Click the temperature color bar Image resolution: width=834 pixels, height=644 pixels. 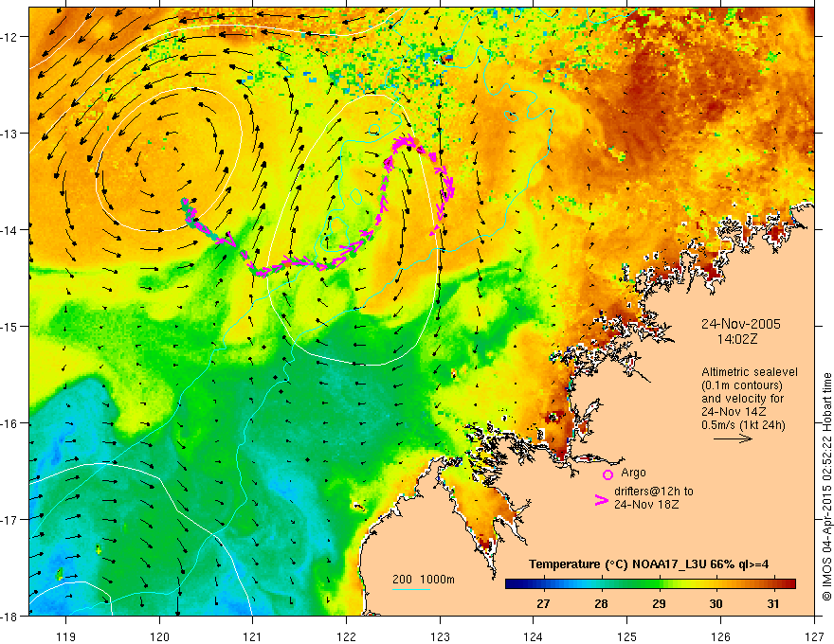pyautogui.click(x=650, y=583)
